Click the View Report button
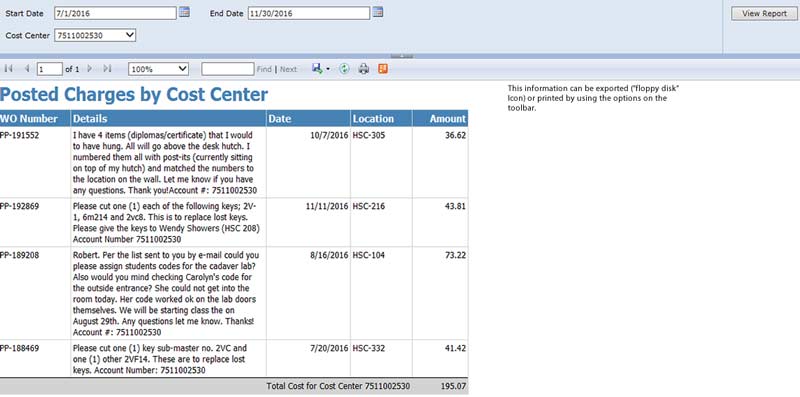The width and height of the screenshot is (800, 397). [764, 14]
